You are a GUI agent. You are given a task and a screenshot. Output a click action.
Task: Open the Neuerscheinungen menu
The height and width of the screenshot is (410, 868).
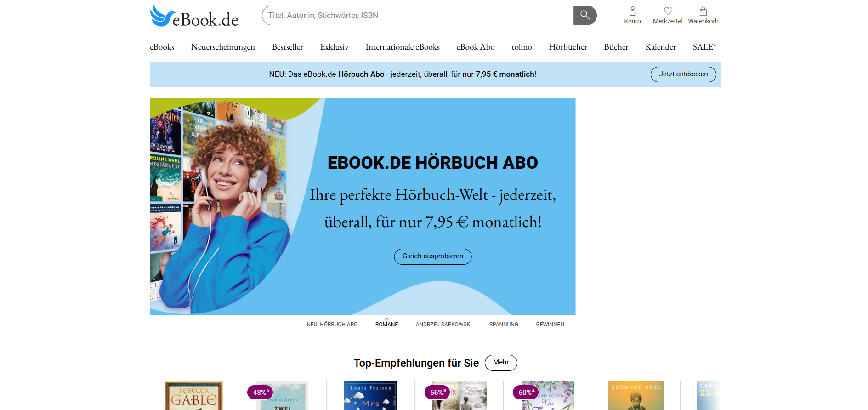tap(223, 47)
